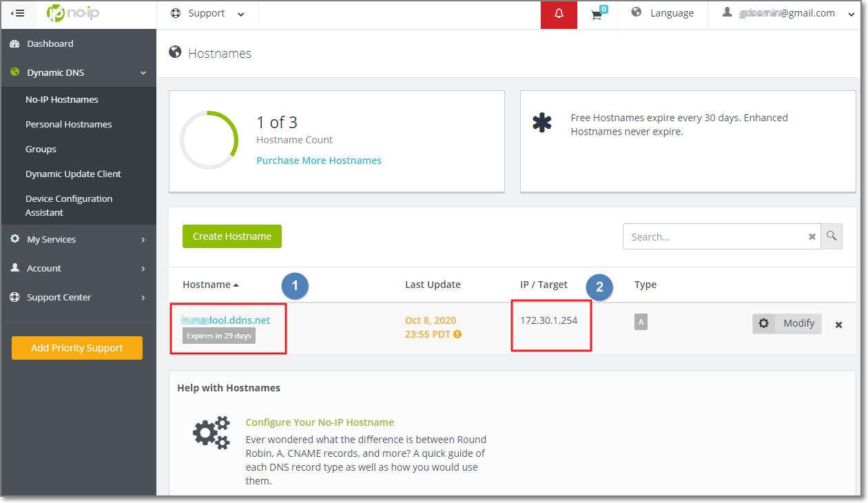Image resolution: width=868 pixels, height=503 pixels.
Task: Click the Account person icon in sidebar
Action: point(14,268)
